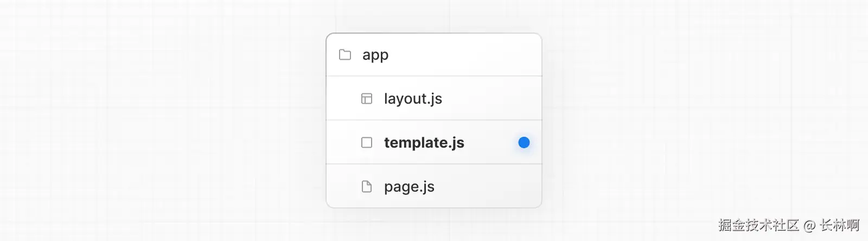Click grid background left of the file card
868x241 pixels.
(x=163, y=120)
